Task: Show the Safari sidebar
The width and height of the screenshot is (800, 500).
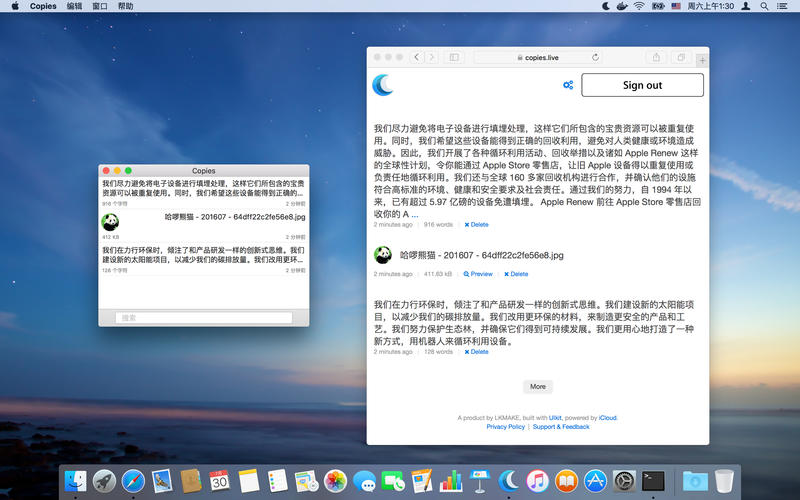Action: [454, 57]
